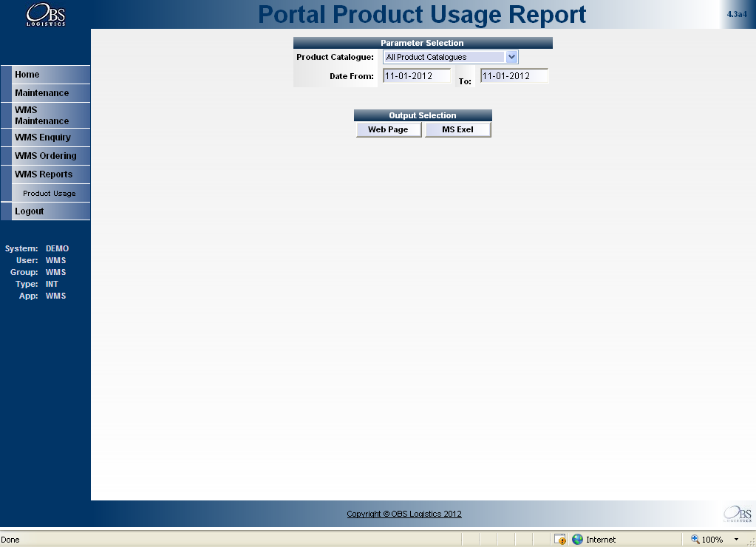Click the Copyright OBS Logistics 2012 link
The width and height of the screenshot is (756, 547).
click(404, 514)
